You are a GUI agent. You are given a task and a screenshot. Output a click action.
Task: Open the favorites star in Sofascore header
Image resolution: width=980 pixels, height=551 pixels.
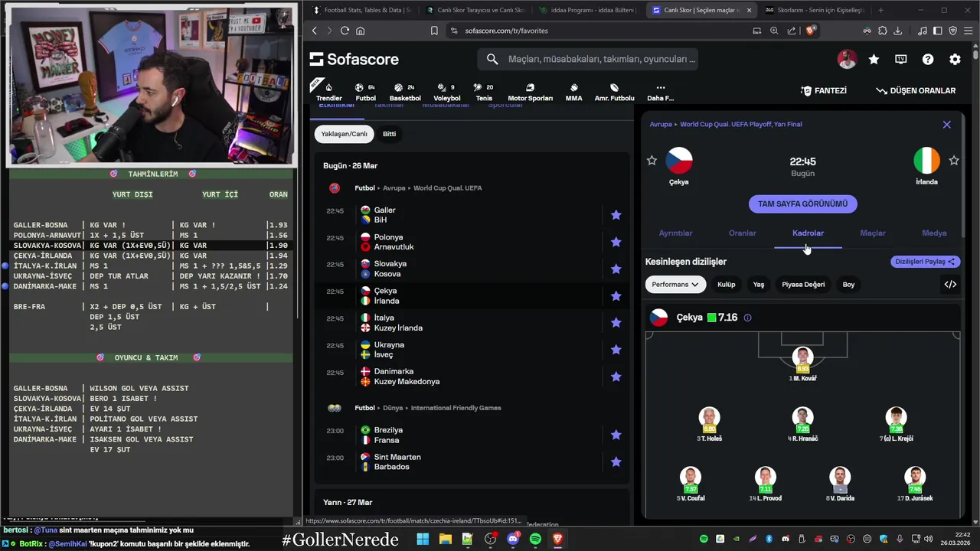click(874, 59)
